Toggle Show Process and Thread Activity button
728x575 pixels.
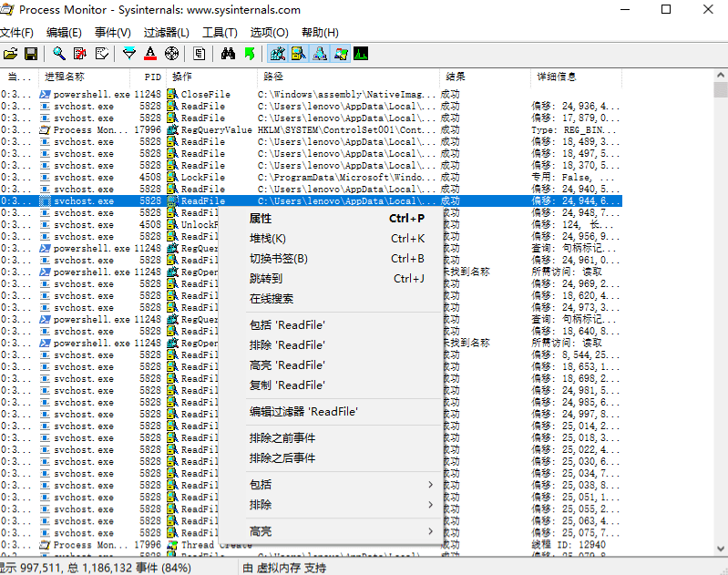coord(341,54)
